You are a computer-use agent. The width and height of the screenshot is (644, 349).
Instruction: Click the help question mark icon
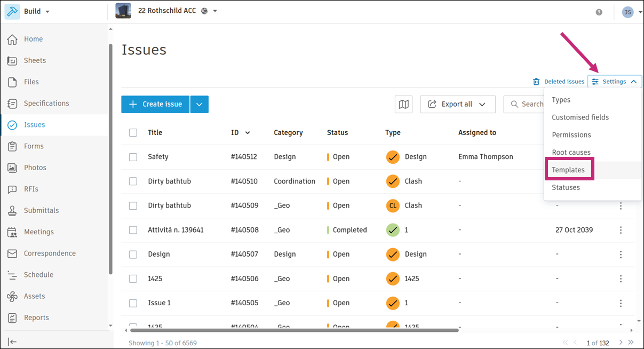tap(599, 12)
